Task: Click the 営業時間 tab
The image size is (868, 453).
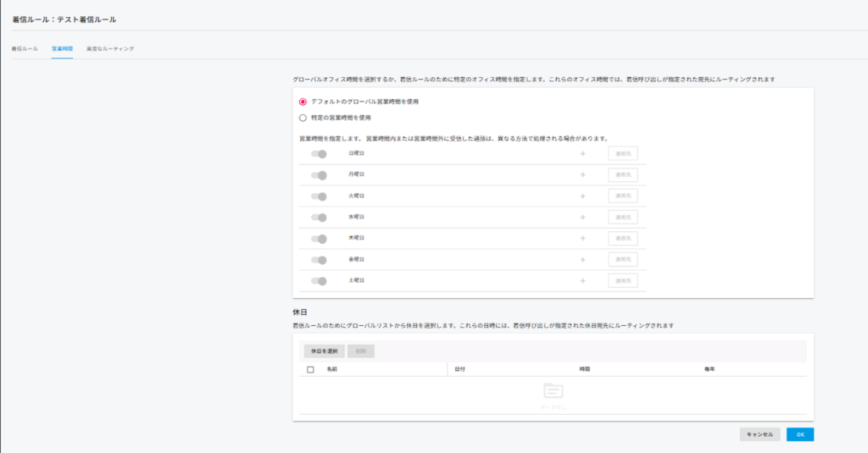Action: point(62,49)
